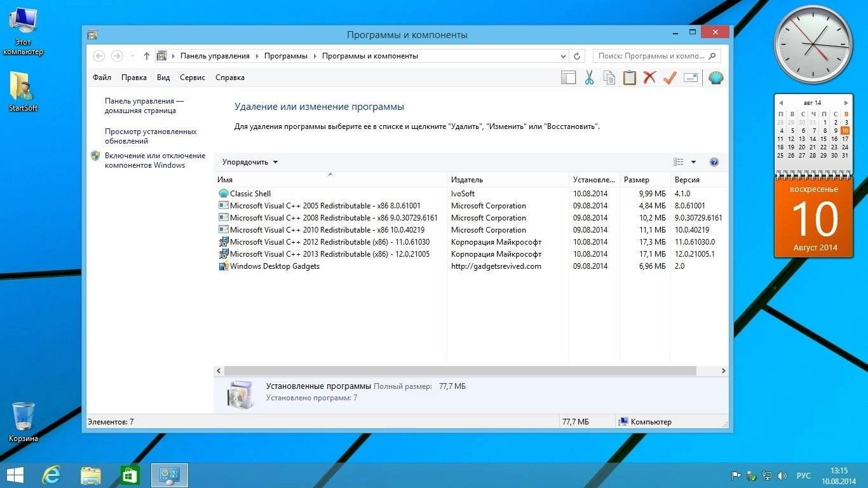Select Microsoft Visual C++ 2008 Redistributable row
The height and width of the screenshot is (488, 868).
point(470,218)
